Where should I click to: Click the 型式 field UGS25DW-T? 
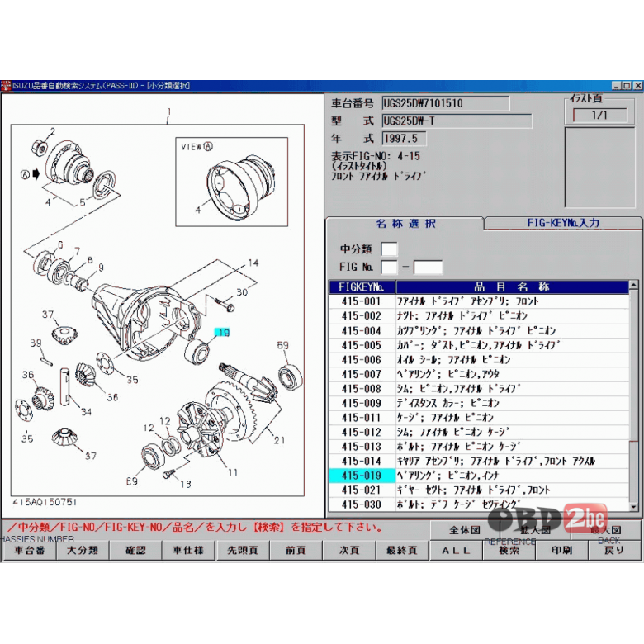coord(457,121)
